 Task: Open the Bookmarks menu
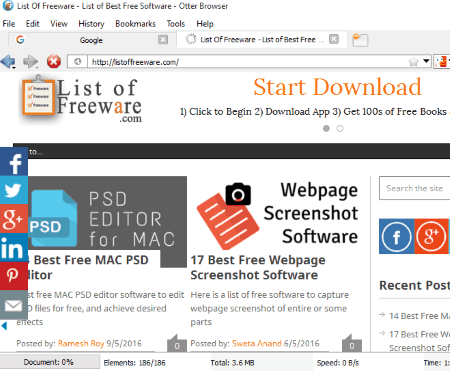coord(135,24)
